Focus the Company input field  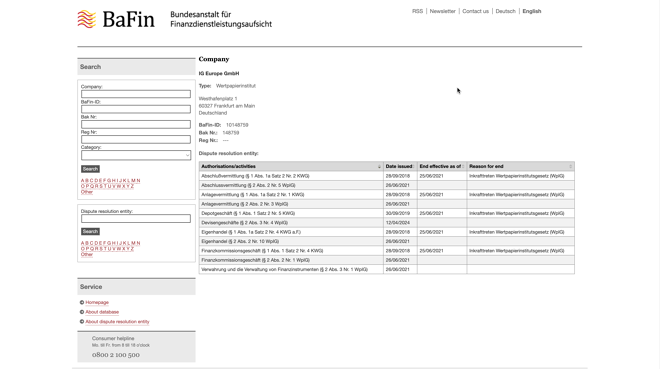[x=136, y=94]
